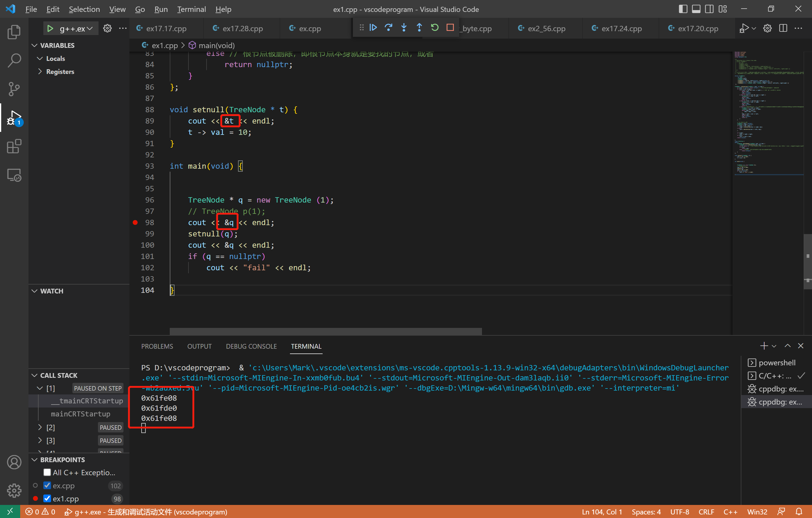
Task: Toggle the Primary Side Bar layout icon
Action: pyautogui.click(x=683, y=9)
